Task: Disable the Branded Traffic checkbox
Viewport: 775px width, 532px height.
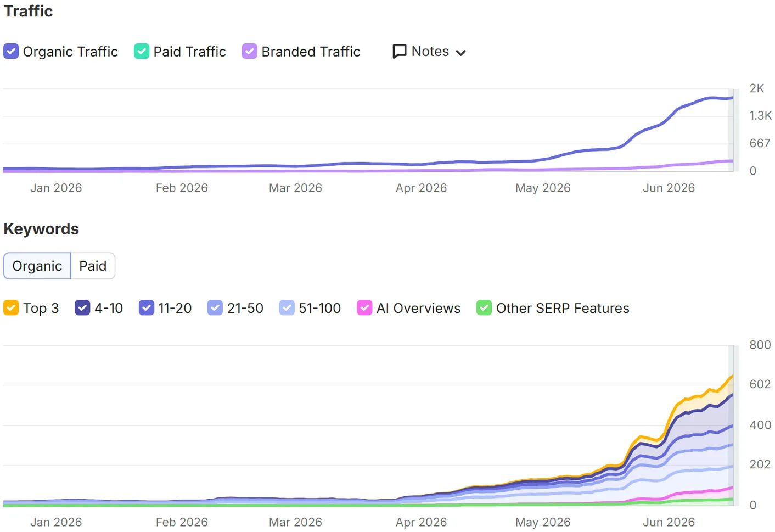Action: 250,52
